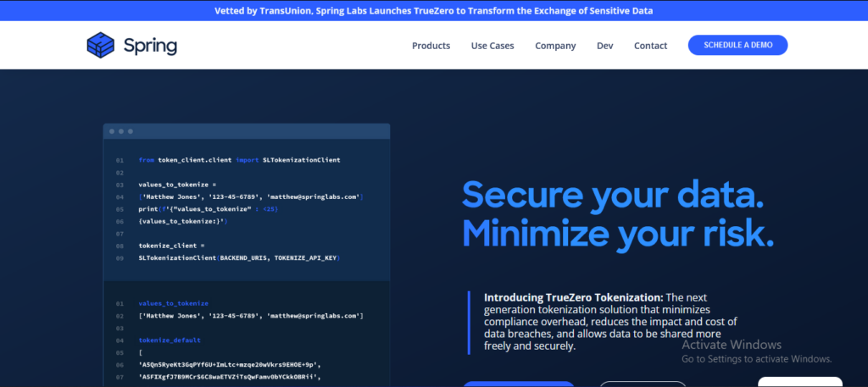Click "Introducing TrueZero Tokenization:" bold text

[x=574, y=297]
